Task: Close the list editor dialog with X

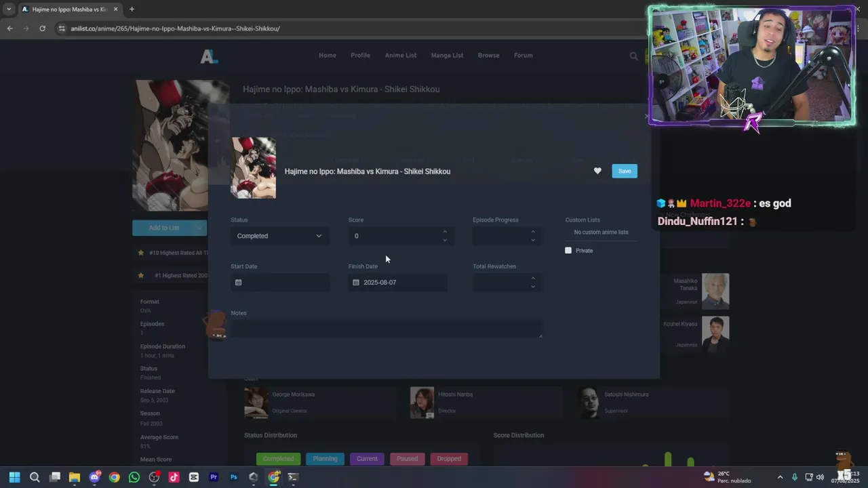Action: [646, 117]
